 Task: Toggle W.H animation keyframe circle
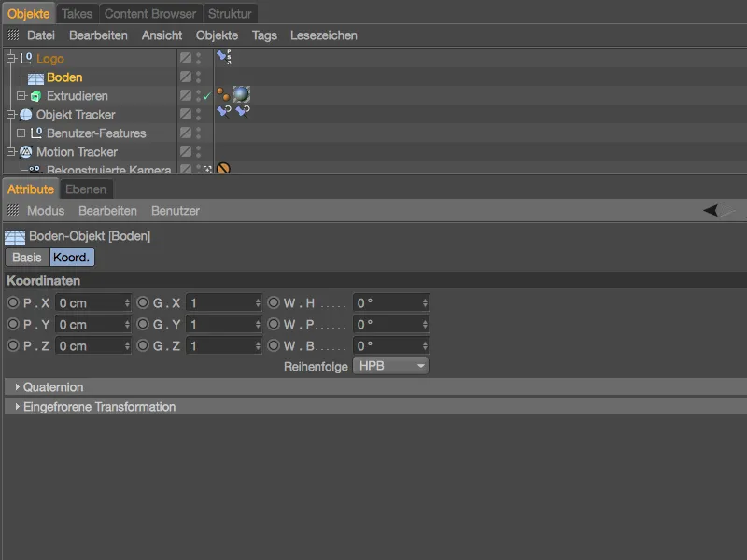click(274, 302)
